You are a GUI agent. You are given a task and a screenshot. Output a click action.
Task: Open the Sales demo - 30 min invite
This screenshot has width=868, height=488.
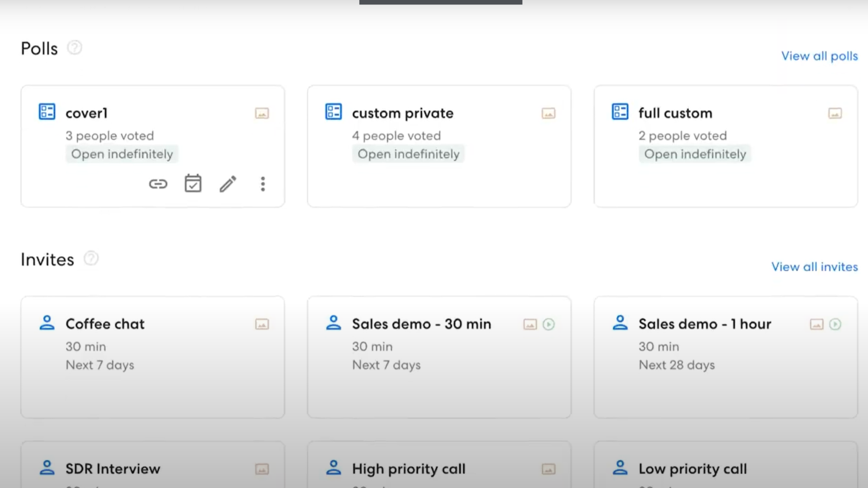click(421, 324)
